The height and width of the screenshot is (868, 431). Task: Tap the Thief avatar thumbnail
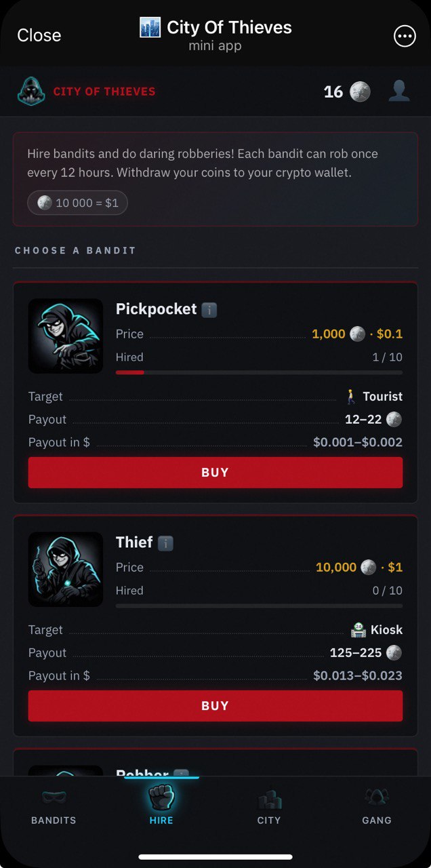click(66, 569)
